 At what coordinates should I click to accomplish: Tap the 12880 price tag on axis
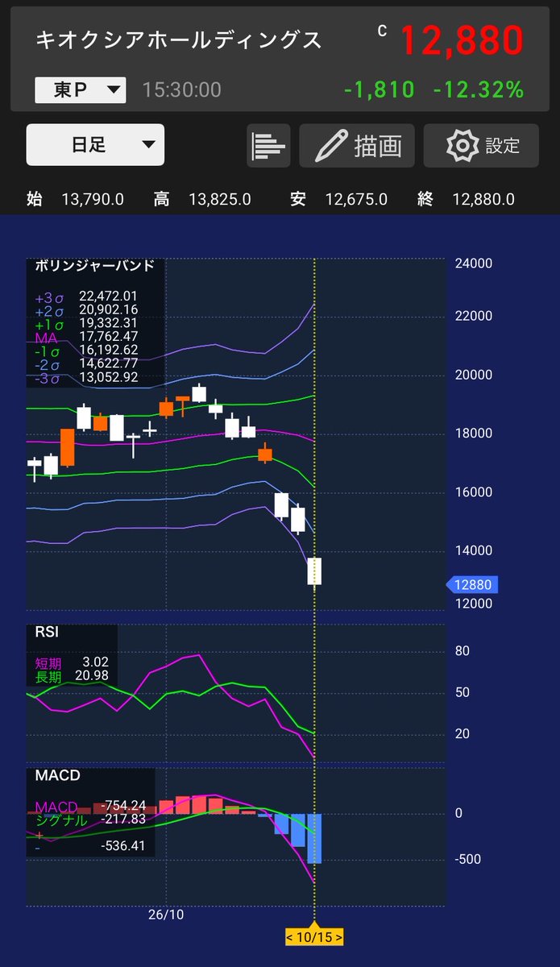pyautogui.click(x=474, y=585)
